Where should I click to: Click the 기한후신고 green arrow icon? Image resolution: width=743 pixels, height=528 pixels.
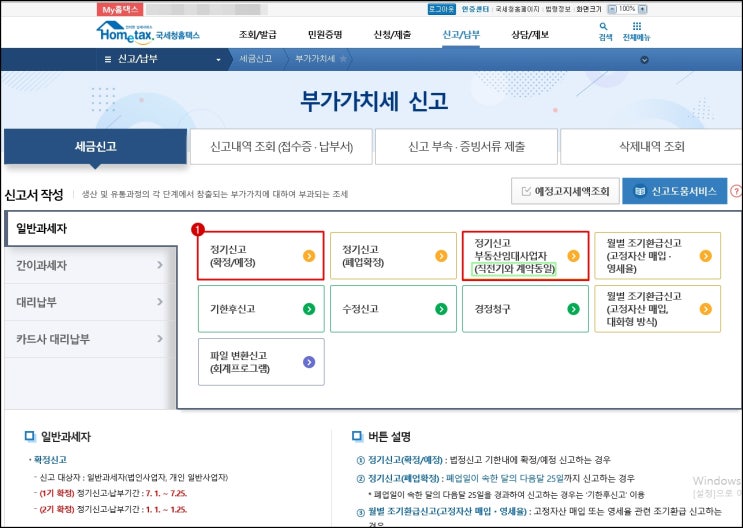point(309,309)
